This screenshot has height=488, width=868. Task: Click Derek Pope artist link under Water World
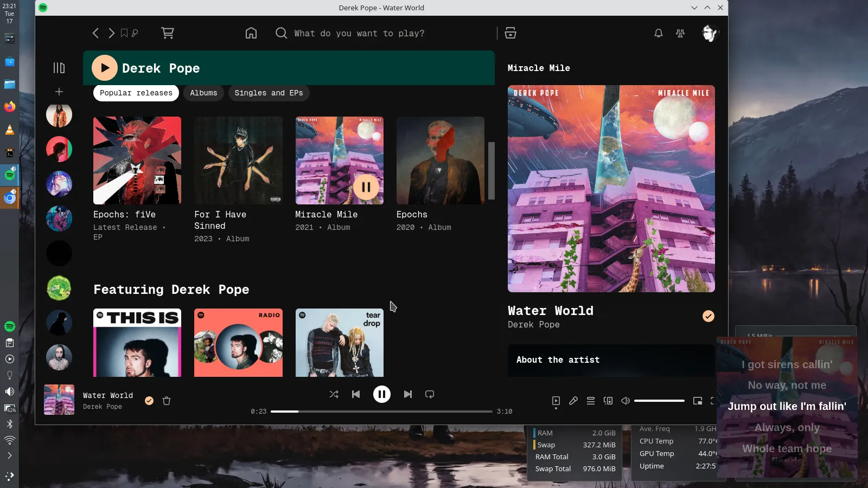click(534, 324)
